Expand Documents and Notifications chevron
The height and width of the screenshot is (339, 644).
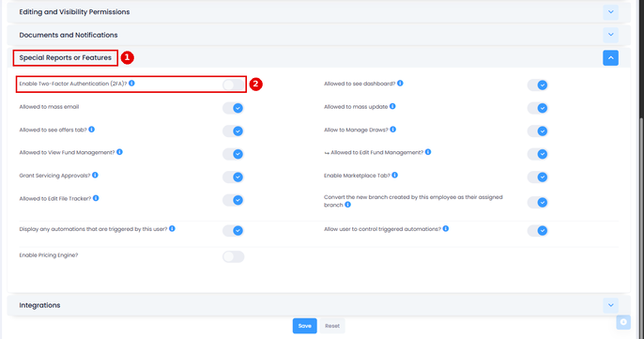[x=611, y=35]
